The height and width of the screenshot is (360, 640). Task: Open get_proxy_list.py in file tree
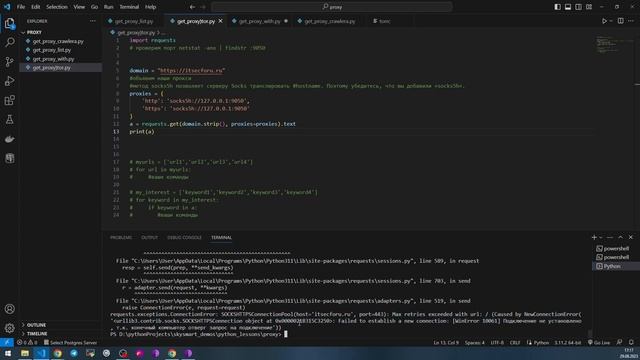52,50
